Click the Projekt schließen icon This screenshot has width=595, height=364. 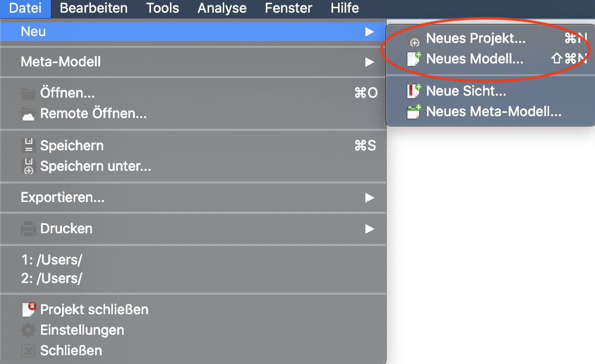point(29,309)
